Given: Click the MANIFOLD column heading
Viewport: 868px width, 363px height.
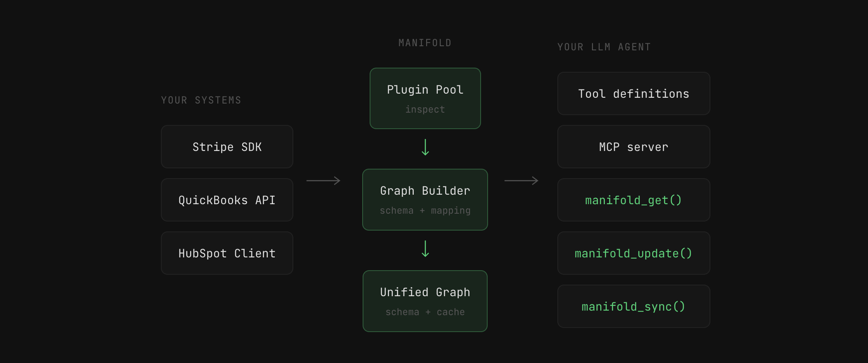Looking at the screenshot, I should (425, 43).
